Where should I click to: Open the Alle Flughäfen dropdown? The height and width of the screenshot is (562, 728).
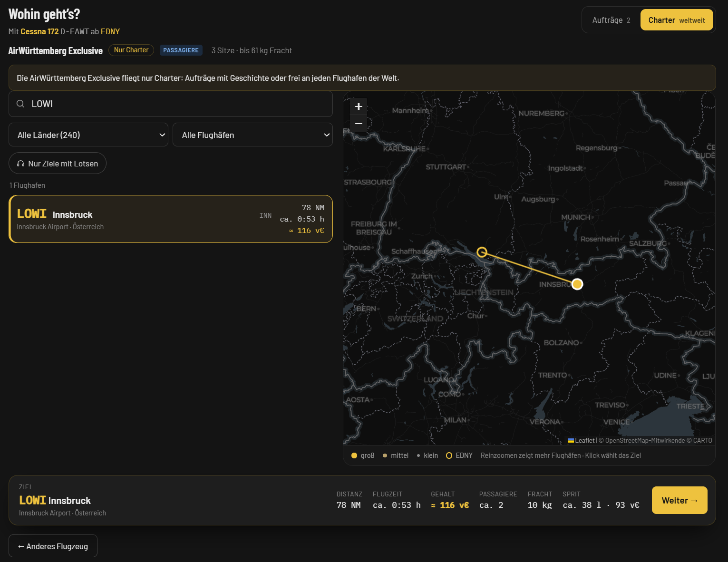[x=252, y=135]
